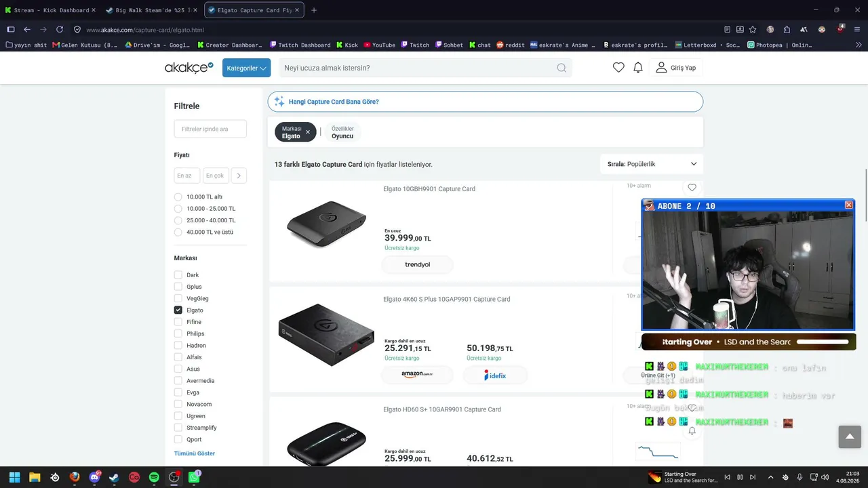Image resolution: width=868 pixels, height=488 pixels.
Task: Click the Giriş Yap login button
Action: pyautogui.click(x=675, y=68)
